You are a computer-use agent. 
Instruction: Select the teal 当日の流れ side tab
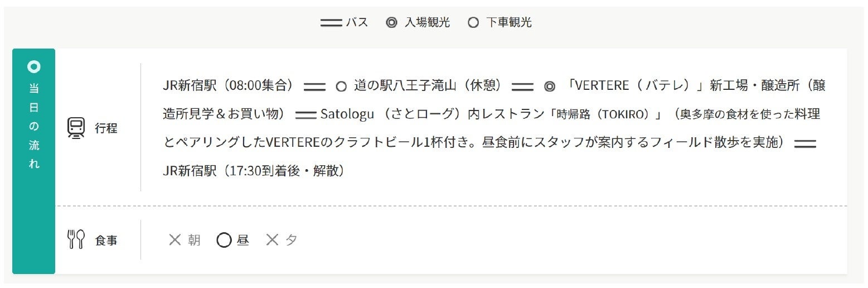(34, 161)
